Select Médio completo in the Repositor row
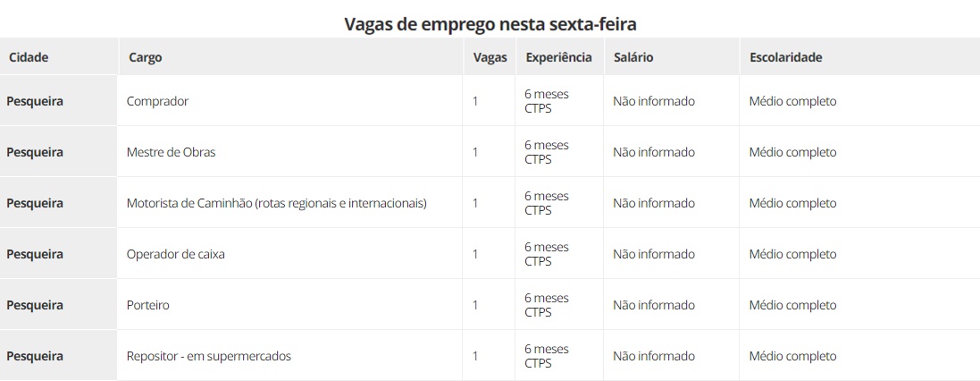The image size is (980, 381). (792, 356)
